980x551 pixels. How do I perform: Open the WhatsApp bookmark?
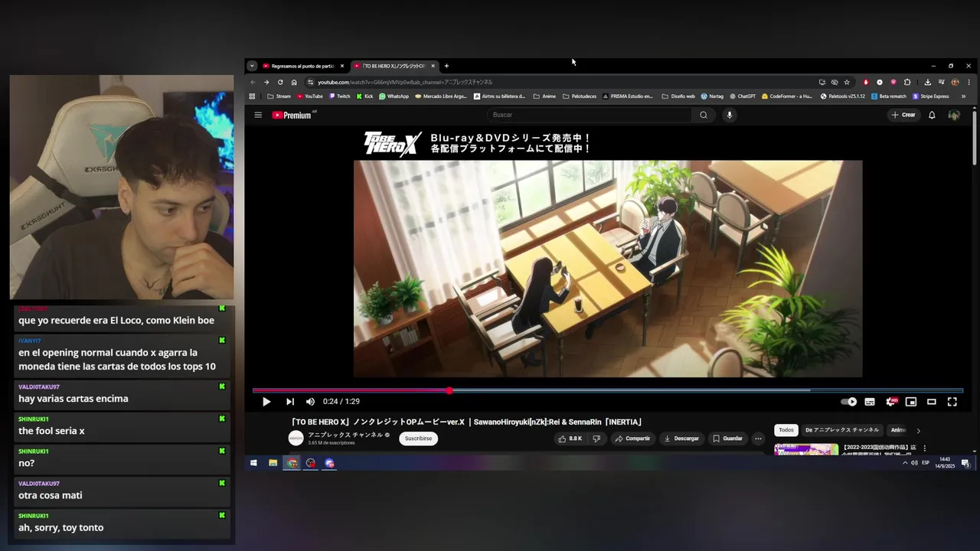pyautogui.click(x=394, y=96)
